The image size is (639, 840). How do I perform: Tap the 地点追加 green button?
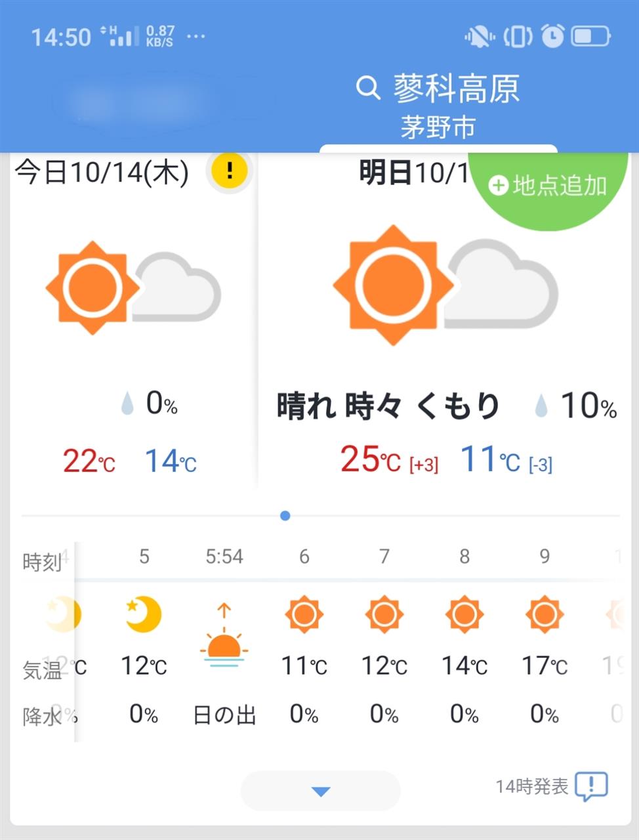point(548,186)
